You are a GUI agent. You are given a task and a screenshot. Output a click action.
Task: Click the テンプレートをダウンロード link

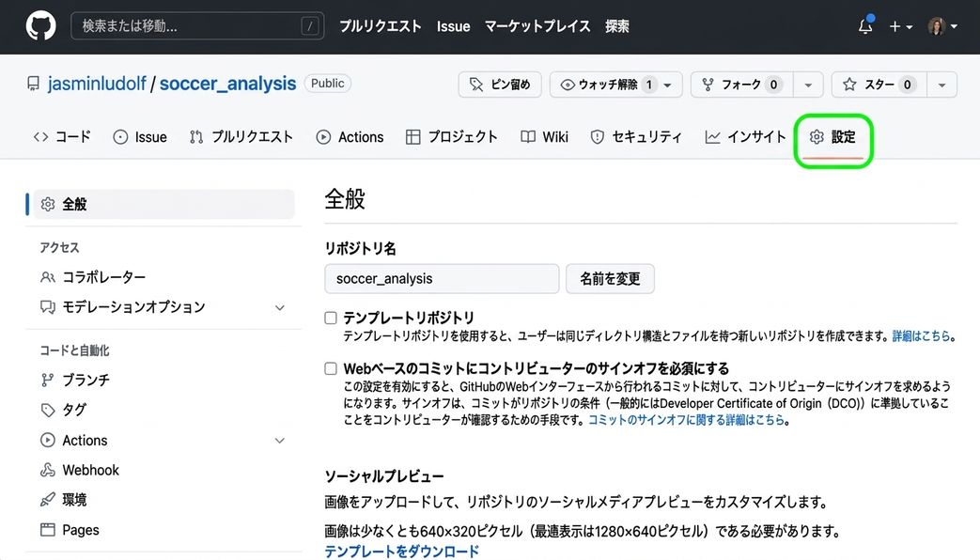tap(402, 552)
